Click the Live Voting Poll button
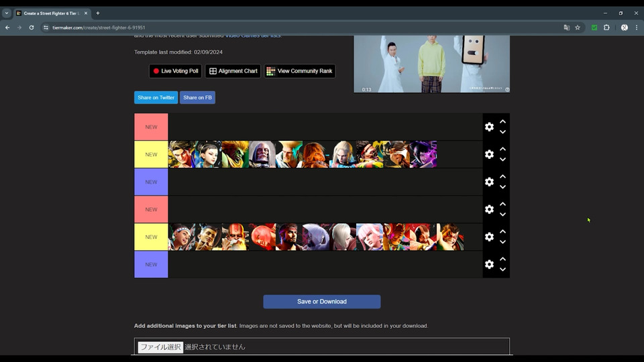 [x=175, y=71]
